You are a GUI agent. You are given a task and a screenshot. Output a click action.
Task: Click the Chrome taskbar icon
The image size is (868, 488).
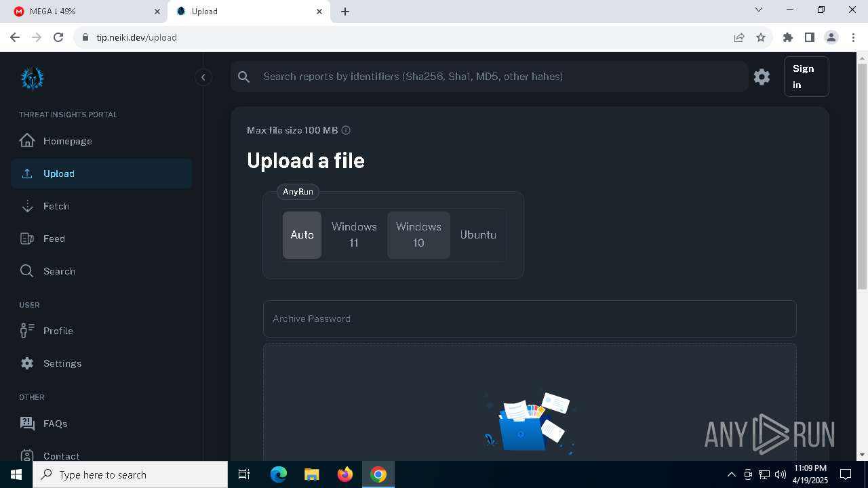pos(378,474)
